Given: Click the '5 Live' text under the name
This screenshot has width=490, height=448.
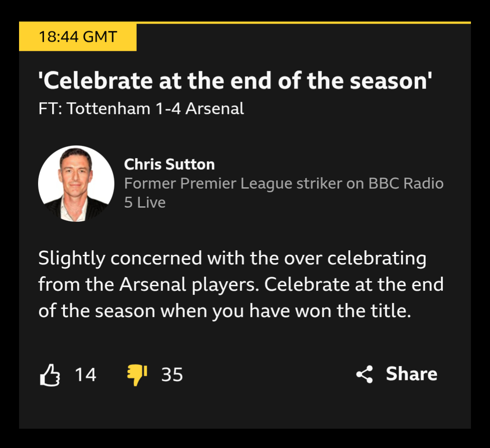Looking at the screenshot, I should click(145, 202).
